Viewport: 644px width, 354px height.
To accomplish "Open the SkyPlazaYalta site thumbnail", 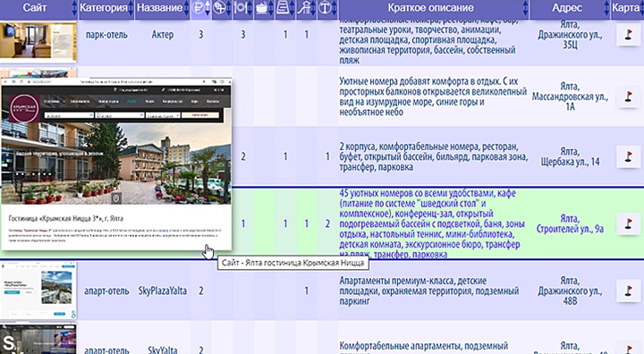I will tap(38, 291).
